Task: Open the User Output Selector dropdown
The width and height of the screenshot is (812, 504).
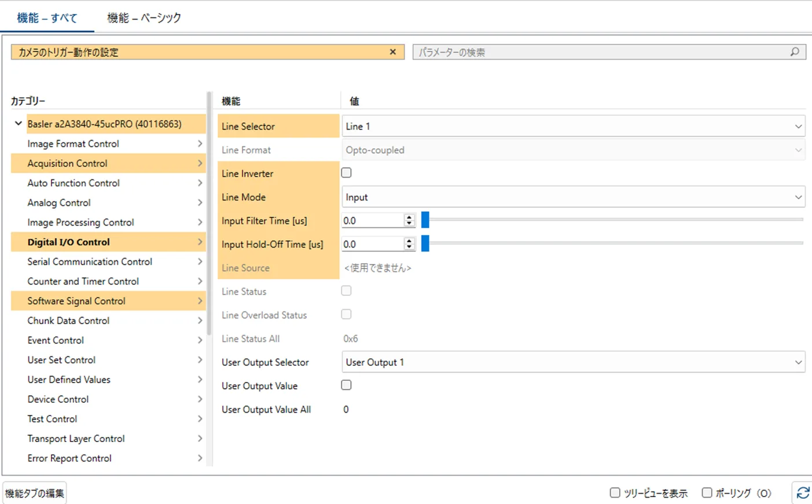Action: pos(573,362)
